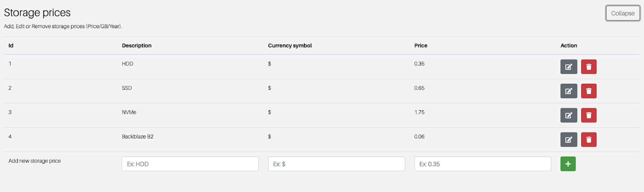The image size is (644, 192).
Task: Focus the price field 'Ex: 0.35'
Action: [x=483, y=164]
